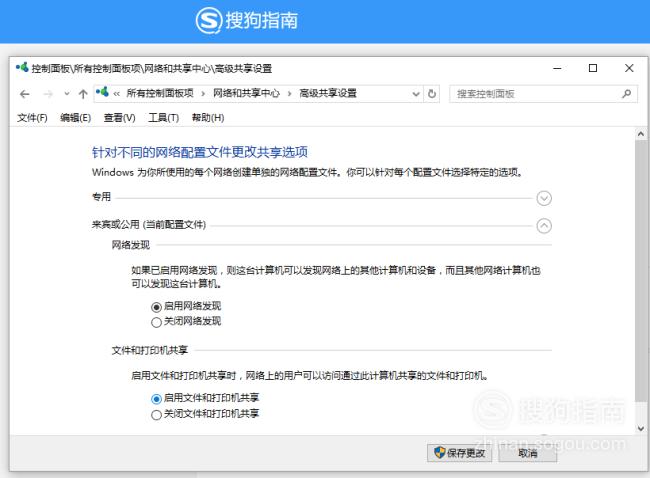Click the window title bar network icon
Screen dimensions: 650x478
click(22, 67)
